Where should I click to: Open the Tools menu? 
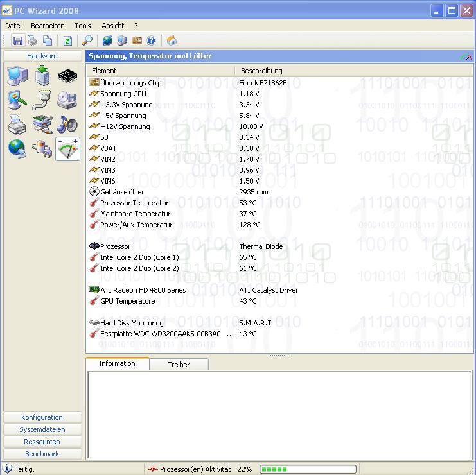click(83, 26)
